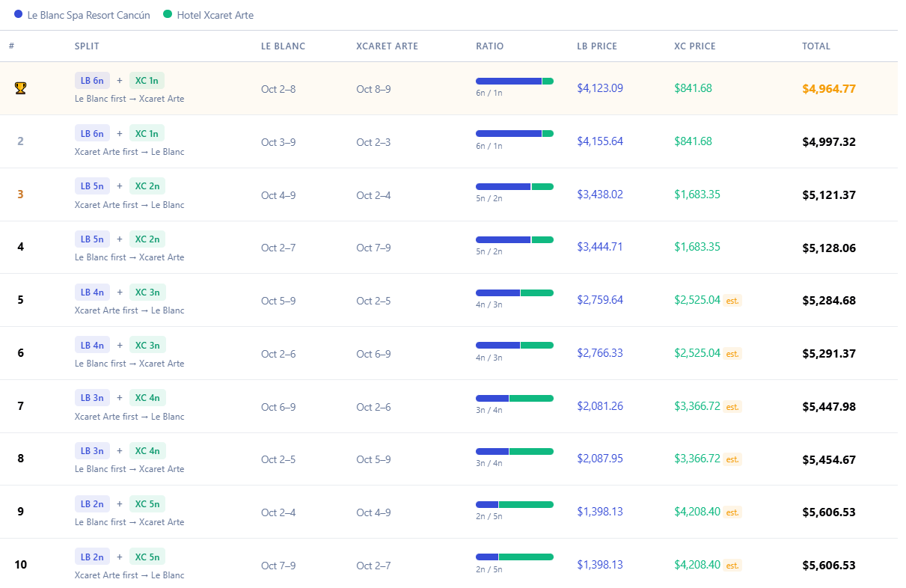
Task: Click the LE BLANC column header
Action: 283,46
